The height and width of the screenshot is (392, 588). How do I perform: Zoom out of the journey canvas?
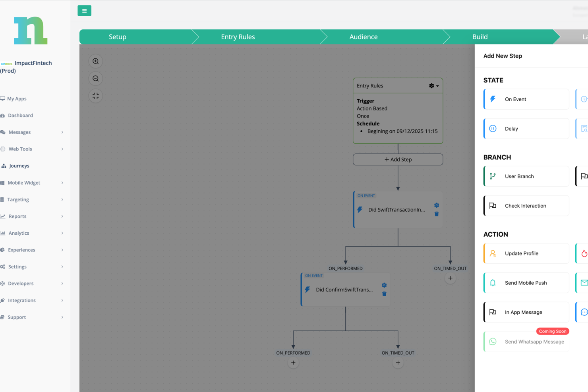tap(95, 78)
